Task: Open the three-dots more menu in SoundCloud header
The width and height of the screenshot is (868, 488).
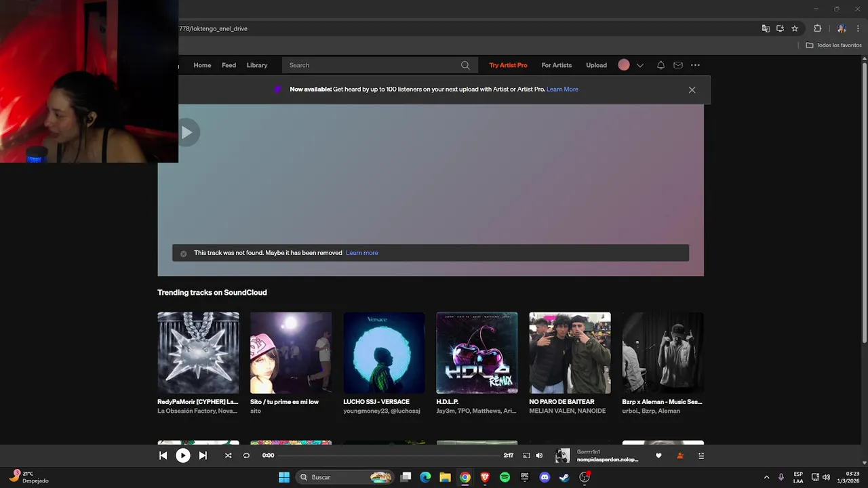Action: 695,65
